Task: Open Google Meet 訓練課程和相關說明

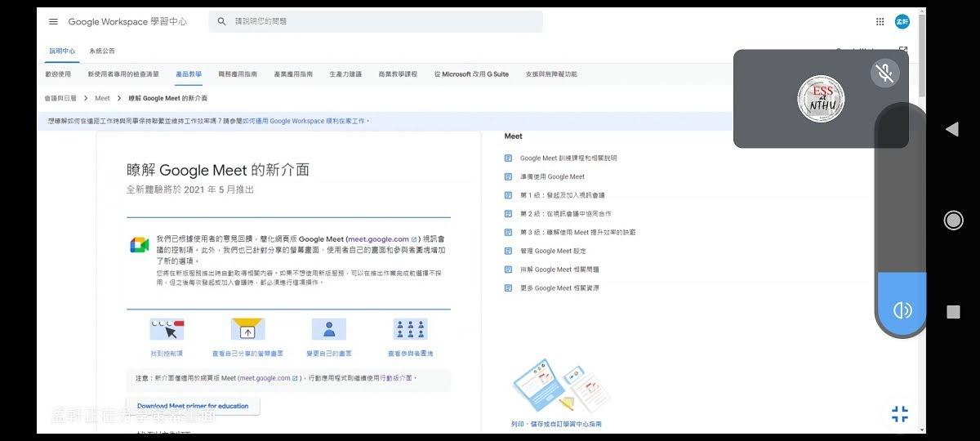Action: tap(568, 158)
